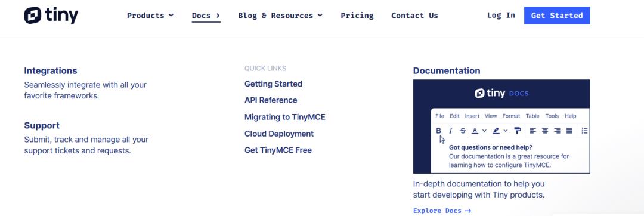
Task: Click the Format menu in docs preview
Action: tap(511, 116)
